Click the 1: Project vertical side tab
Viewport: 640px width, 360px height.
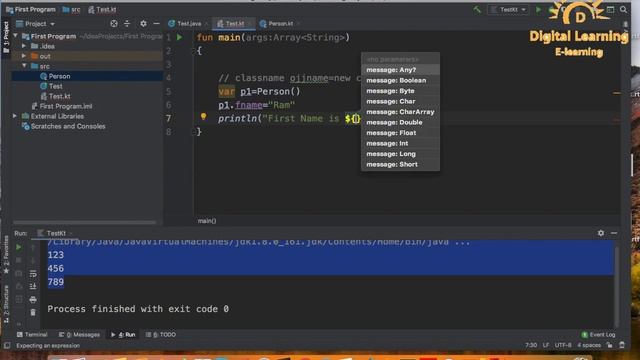click(x=6, y=37)
